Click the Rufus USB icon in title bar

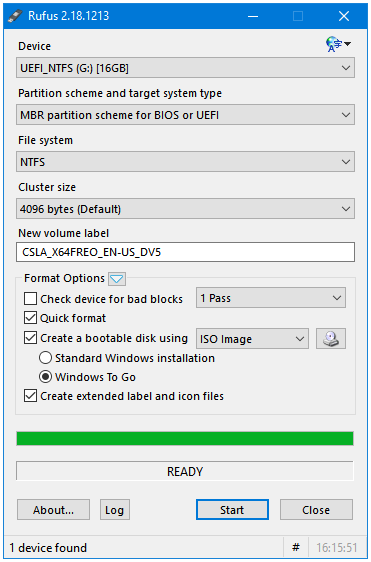[x=15, y=16]
